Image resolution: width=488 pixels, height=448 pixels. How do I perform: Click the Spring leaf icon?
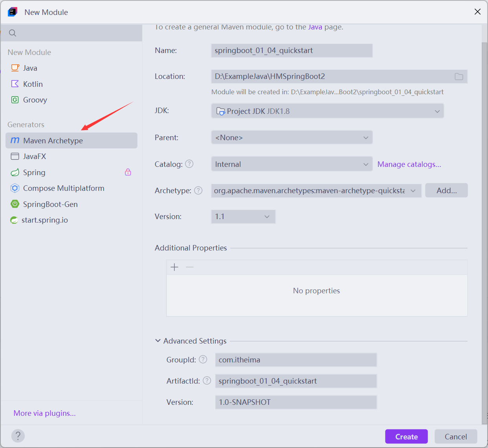pos(15,172)
